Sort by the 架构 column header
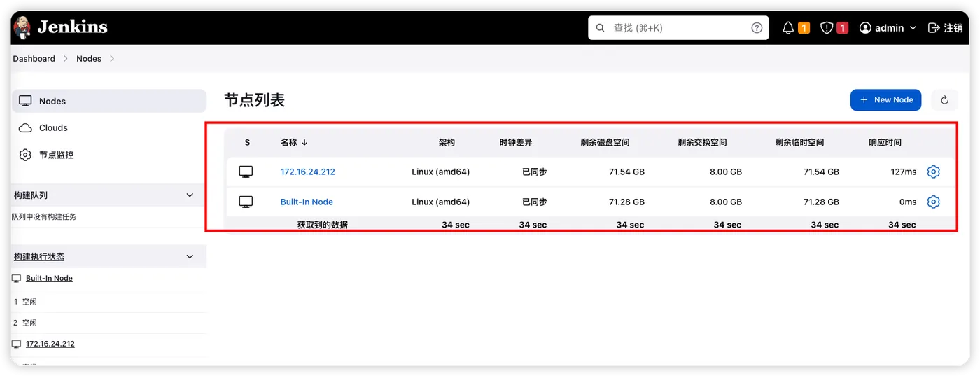 (447, 143)
